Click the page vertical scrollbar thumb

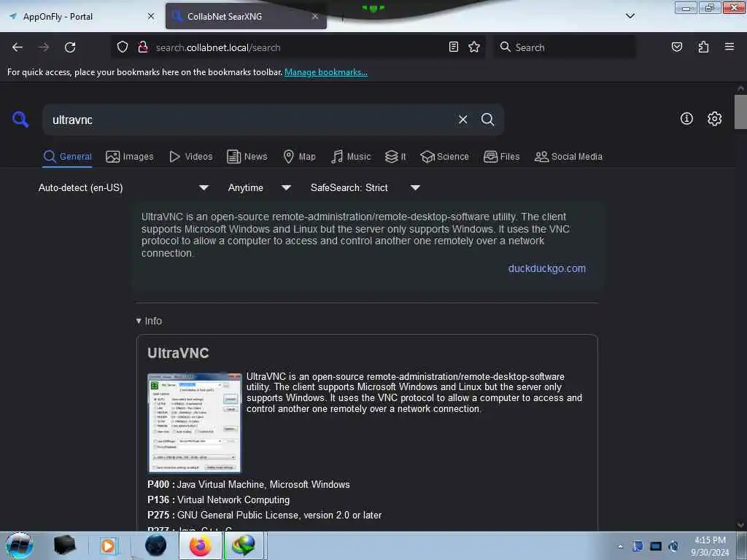(740, 112)
